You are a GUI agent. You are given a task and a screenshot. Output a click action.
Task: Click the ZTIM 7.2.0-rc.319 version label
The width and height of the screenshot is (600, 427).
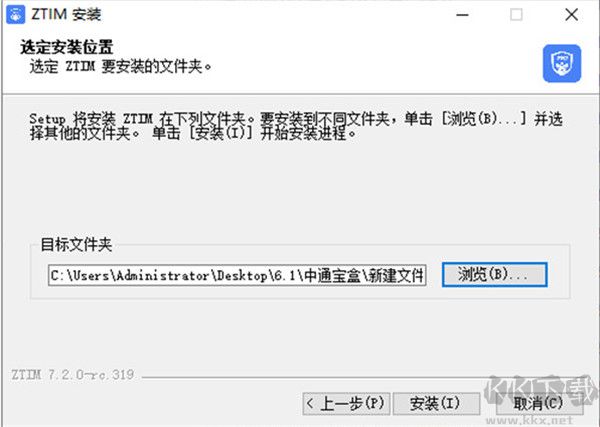(73, 375)
